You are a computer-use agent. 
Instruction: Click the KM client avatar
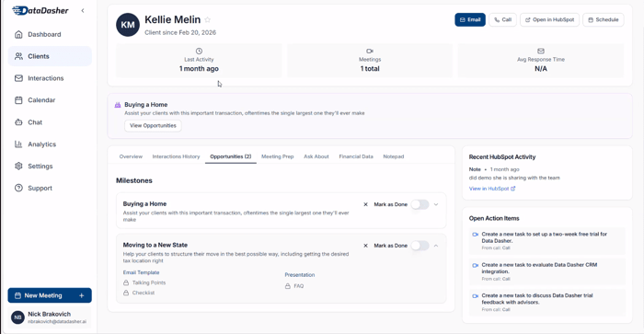click(x=128, y=25)
